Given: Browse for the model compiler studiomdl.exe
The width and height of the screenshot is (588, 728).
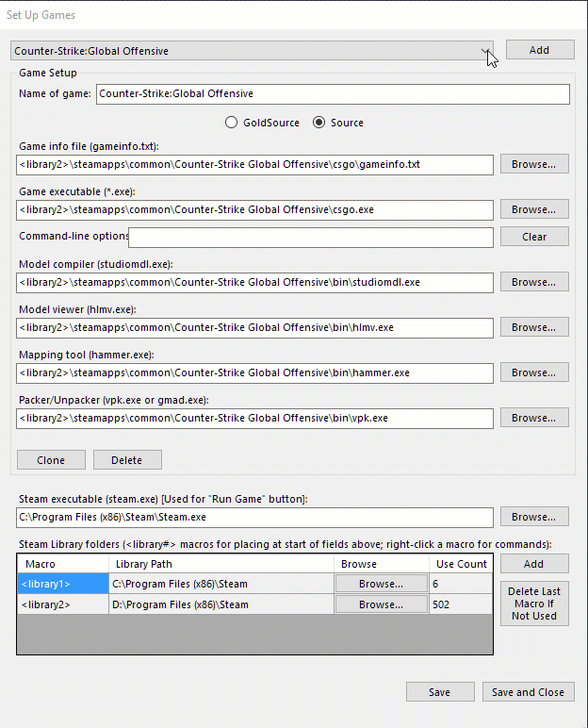Looking at the screenshot, I should (x=533, y=282).
